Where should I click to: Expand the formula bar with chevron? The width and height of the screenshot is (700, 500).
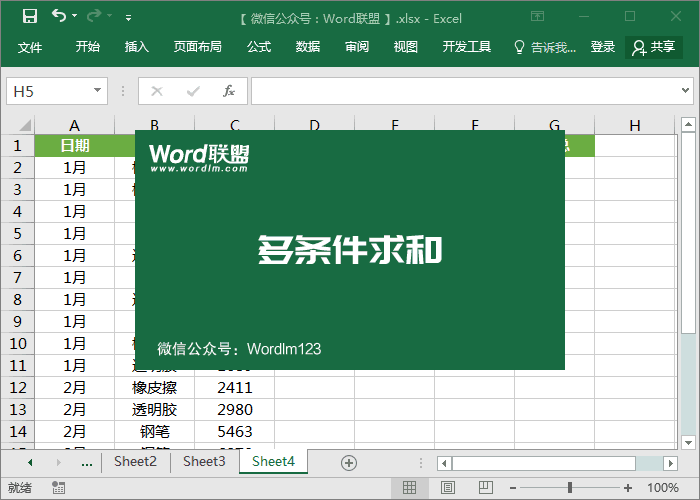[x=686, y=91]
